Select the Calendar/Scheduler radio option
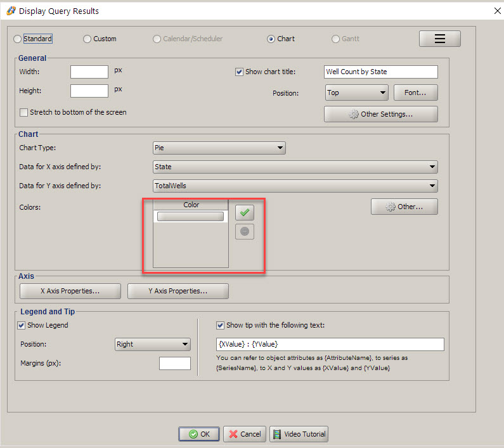The height and width of the screenshot is (448, 504). coord(157,39)
